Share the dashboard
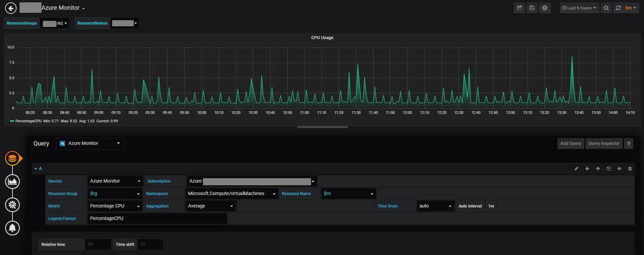Viewport: 644px width, 255px height. pos(519,8)
